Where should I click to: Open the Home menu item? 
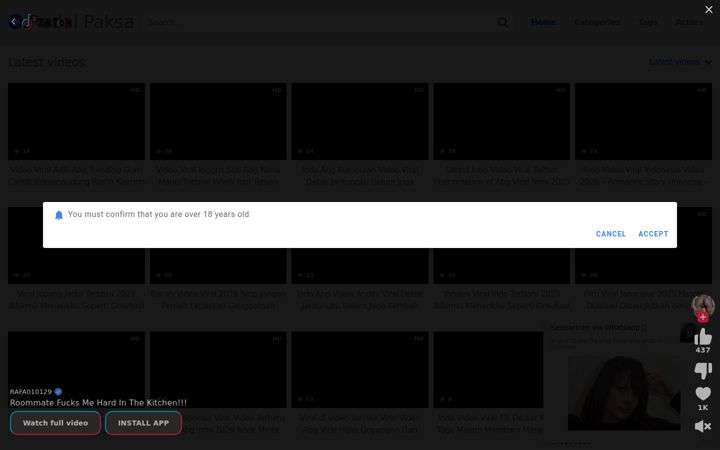(543, 22)
